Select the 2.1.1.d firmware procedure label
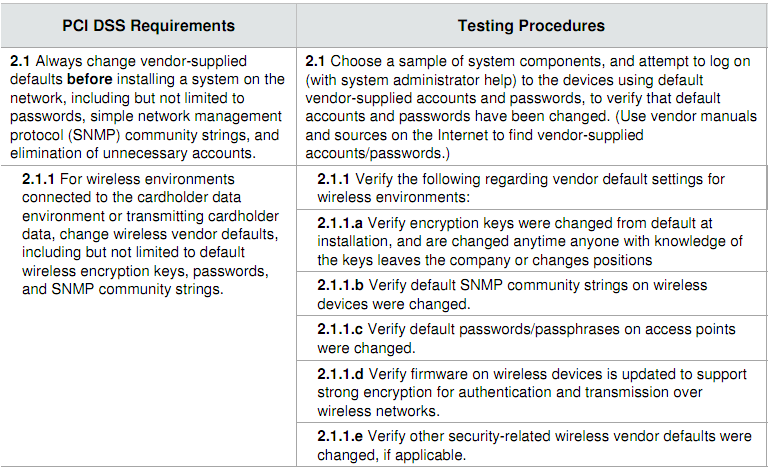 pyautogui.click(x=341, y=375)
